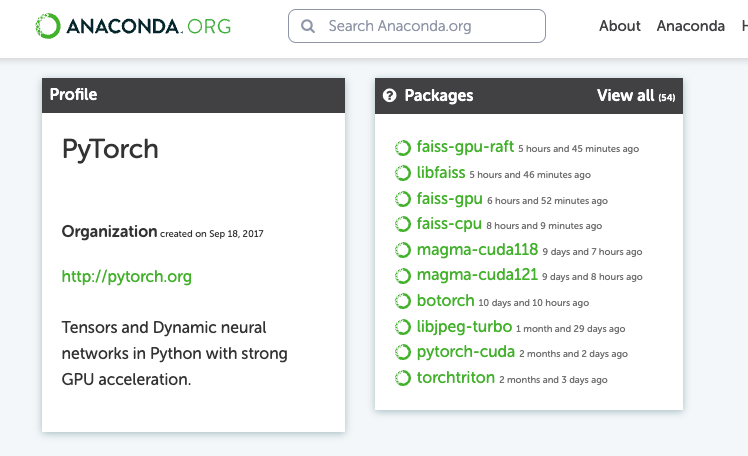
Task: Click the Packages help question-mark icon
Action: point(390,96)
